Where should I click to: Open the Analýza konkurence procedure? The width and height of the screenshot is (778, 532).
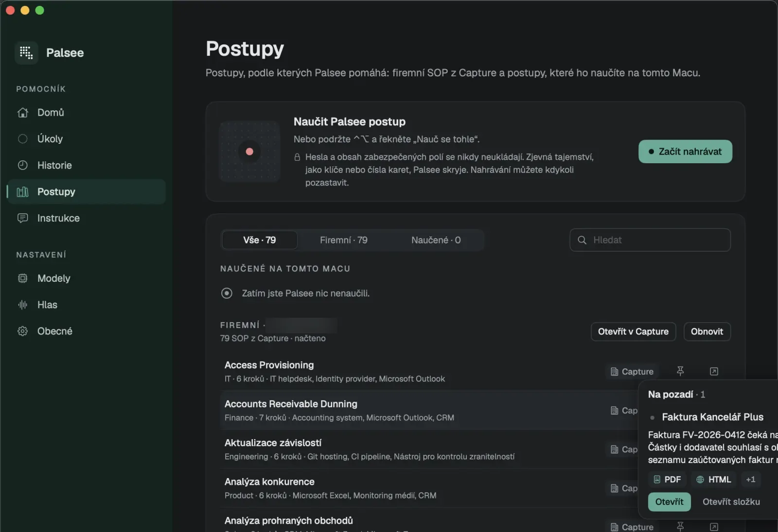(429, 488)
